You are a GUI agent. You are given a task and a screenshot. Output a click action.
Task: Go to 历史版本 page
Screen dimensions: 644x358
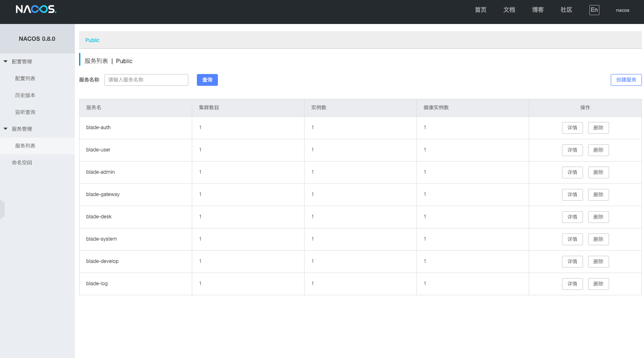[x=25, y=95]
